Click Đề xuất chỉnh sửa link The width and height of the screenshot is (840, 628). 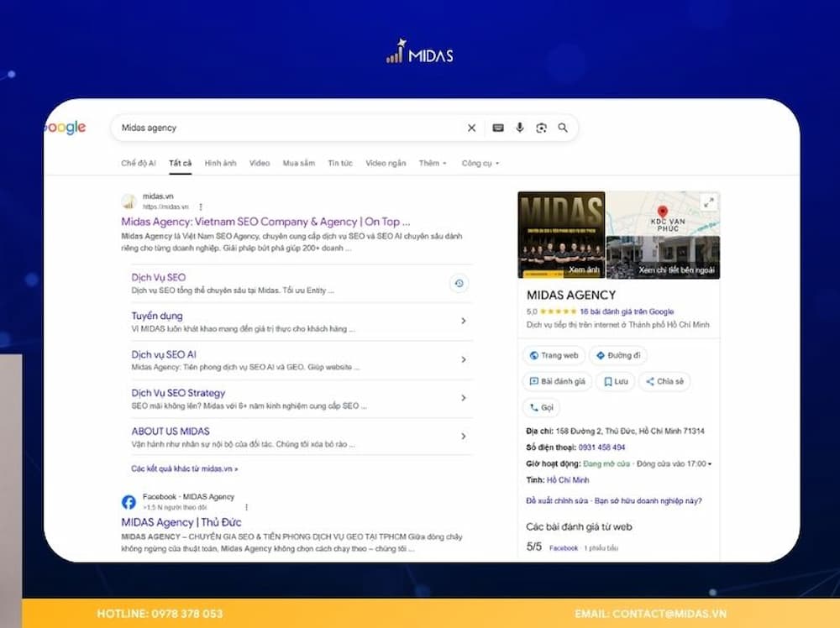[557, 501]
